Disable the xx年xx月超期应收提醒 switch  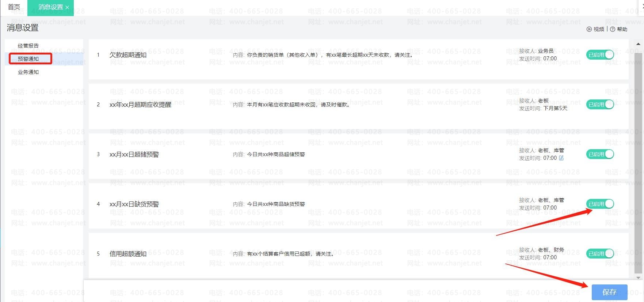(600, 105)
